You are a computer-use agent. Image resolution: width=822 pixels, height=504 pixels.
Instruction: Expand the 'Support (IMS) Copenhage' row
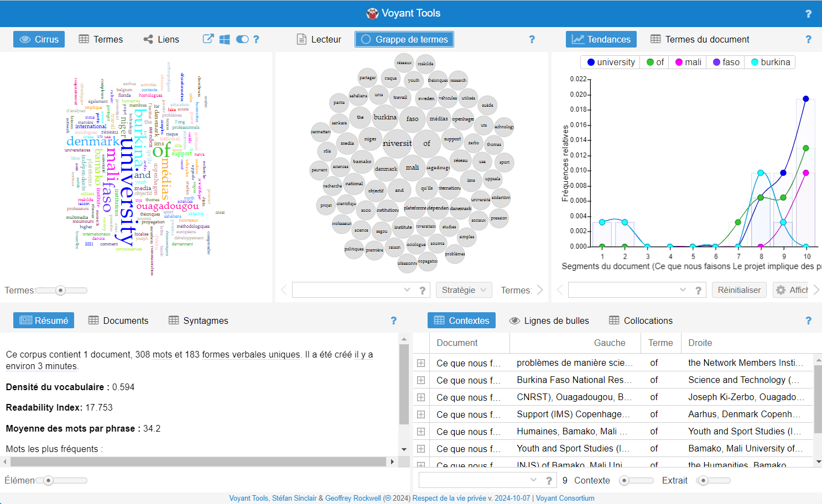(421, 414)
